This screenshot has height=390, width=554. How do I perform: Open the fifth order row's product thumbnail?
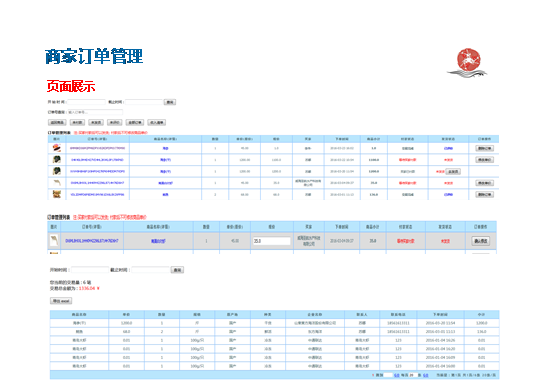(x=57, y=194)
